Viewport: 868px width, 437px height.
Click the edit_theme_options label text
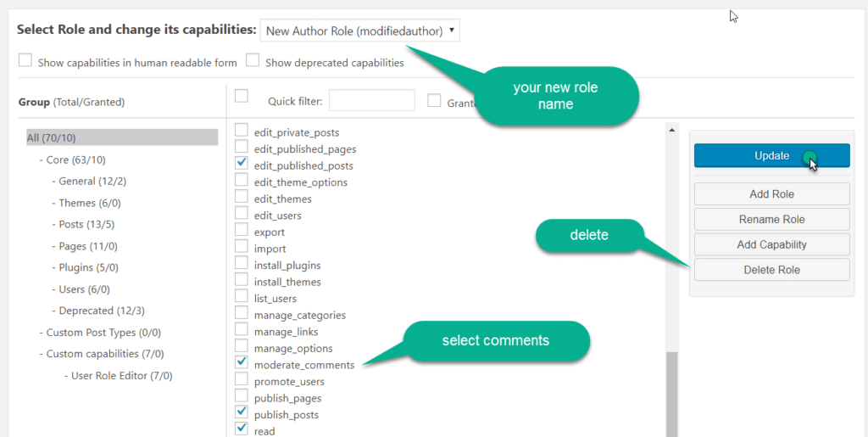[x=301, y=182]
